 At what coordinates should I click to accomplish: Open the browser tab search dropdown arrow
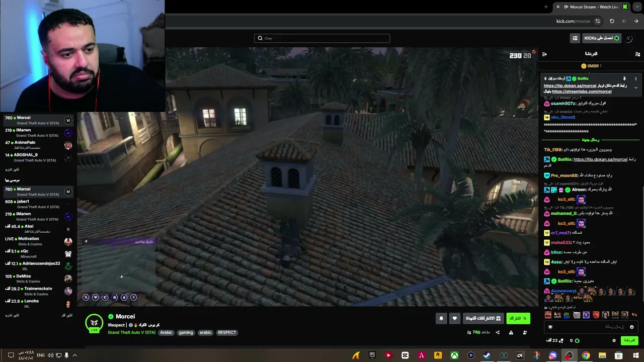[637, 7]
